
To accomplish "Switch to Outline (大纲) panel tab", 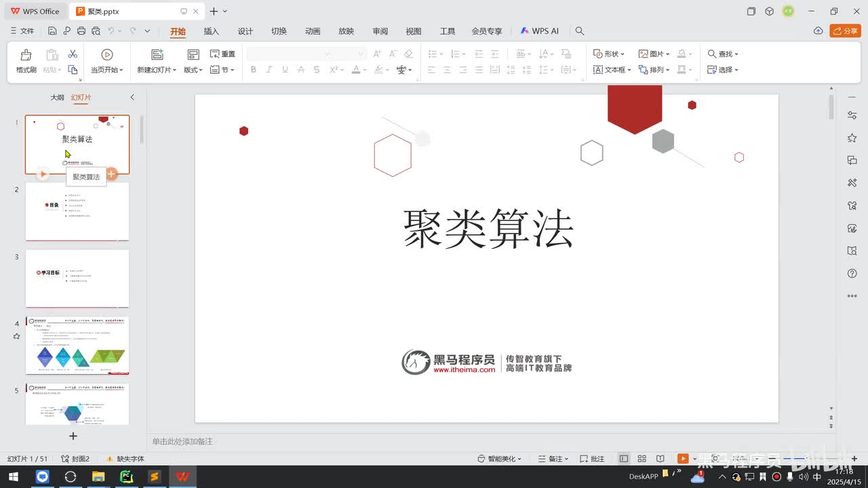I will [x=57, y=98].
